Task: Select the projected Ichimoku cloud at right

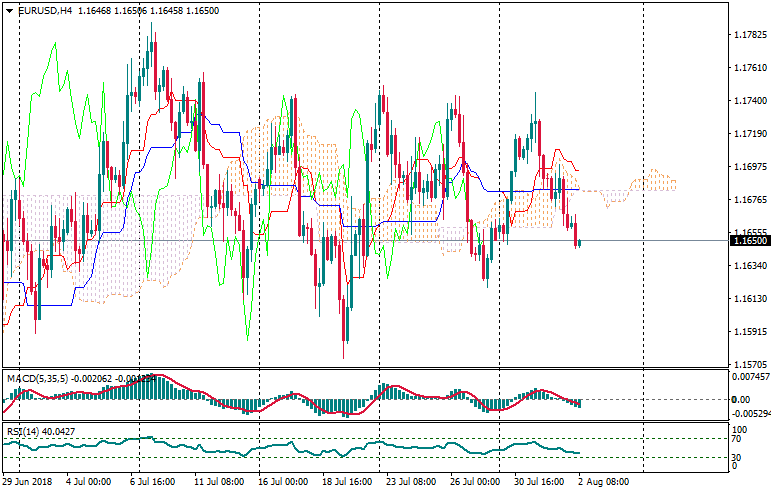Action: pos(650,181)
